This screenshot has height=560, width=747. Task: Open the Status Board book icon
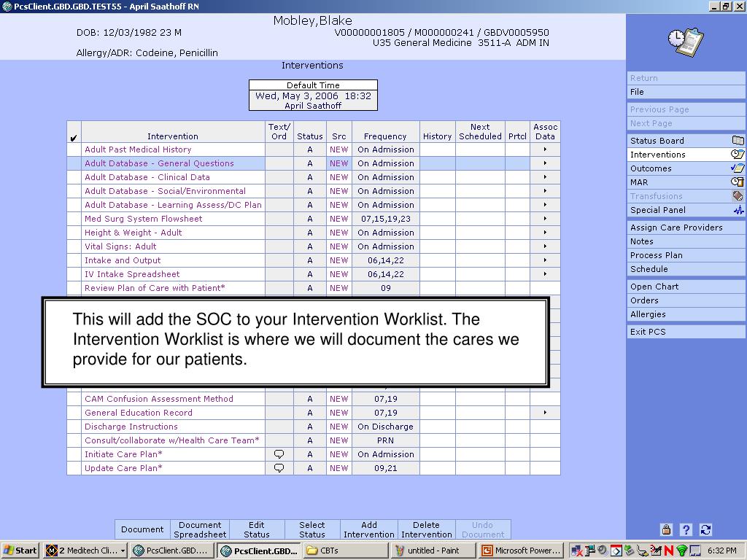[x=738, y=141]
